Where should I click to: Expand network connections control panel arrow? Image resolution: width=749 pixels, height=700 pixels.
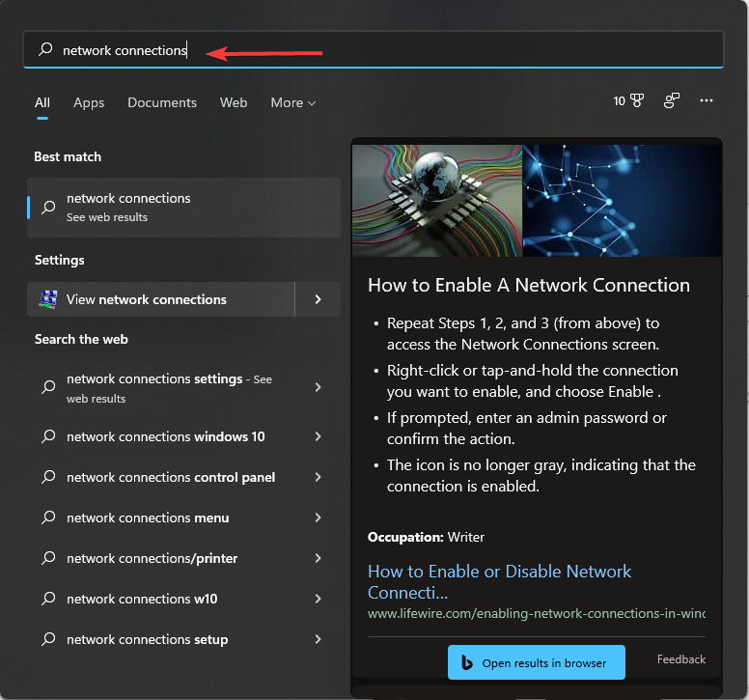pos(318,477)
